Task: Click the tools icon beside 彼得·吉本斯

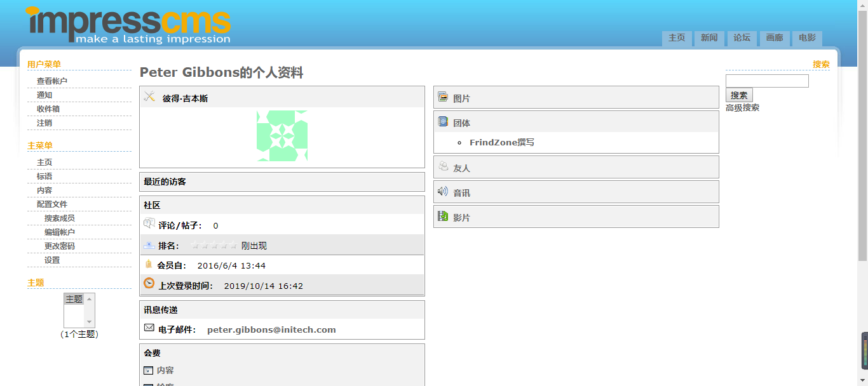Action: coord(150,96)
